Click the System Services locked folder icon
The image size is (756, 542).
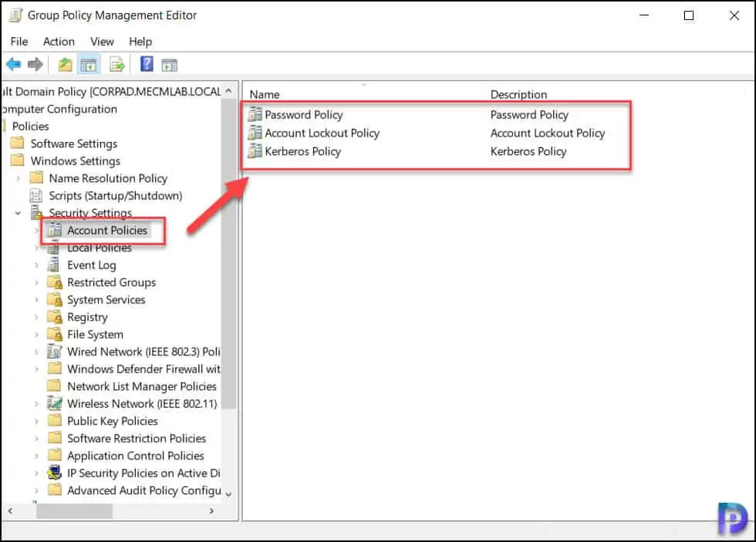55,299
